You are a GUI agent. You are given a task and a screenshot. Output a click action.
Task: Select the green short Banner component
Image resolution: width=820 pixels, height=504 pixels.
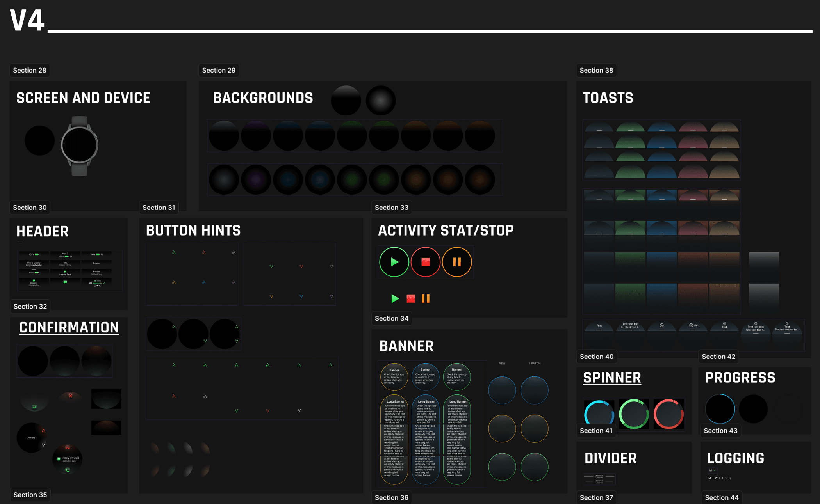[x=456, y=377]
